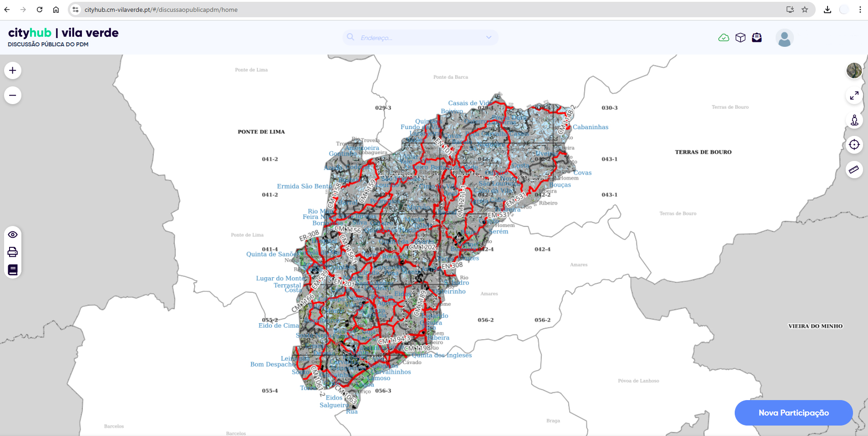This screenshot has height=436, width=868.
Task: Reload the page in the browser
Action: [40, 10]
